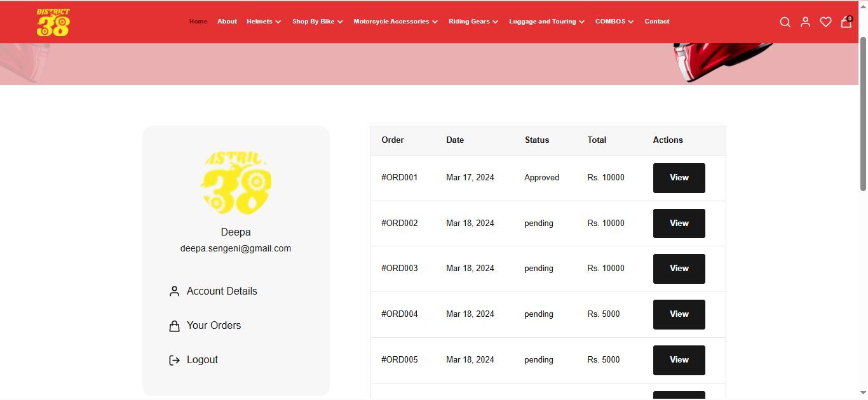
Task: Open the shopping bag cart icon
Action: (x=846, y=22)
